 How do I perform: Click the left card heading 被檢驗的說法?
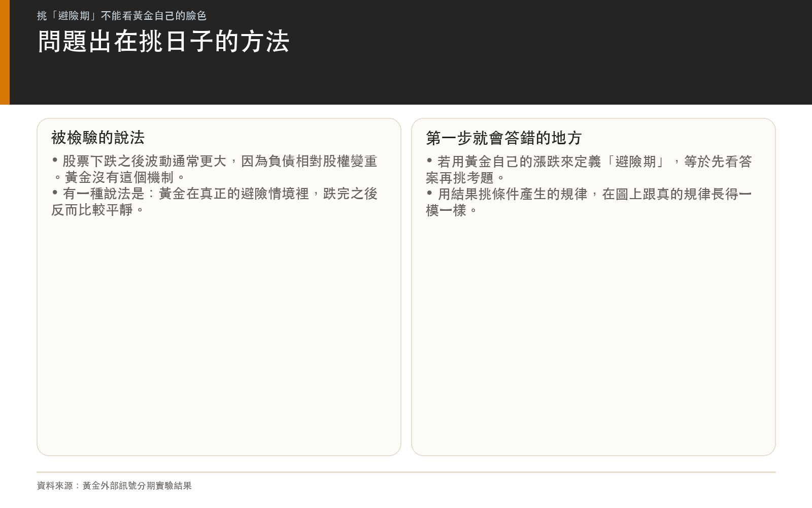coord(98,138)
